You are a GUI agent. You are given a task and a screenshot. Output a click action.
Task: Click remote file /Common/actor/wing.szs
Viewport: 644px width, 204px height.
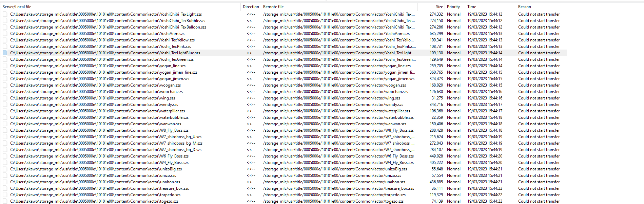(x=332, y=98)
